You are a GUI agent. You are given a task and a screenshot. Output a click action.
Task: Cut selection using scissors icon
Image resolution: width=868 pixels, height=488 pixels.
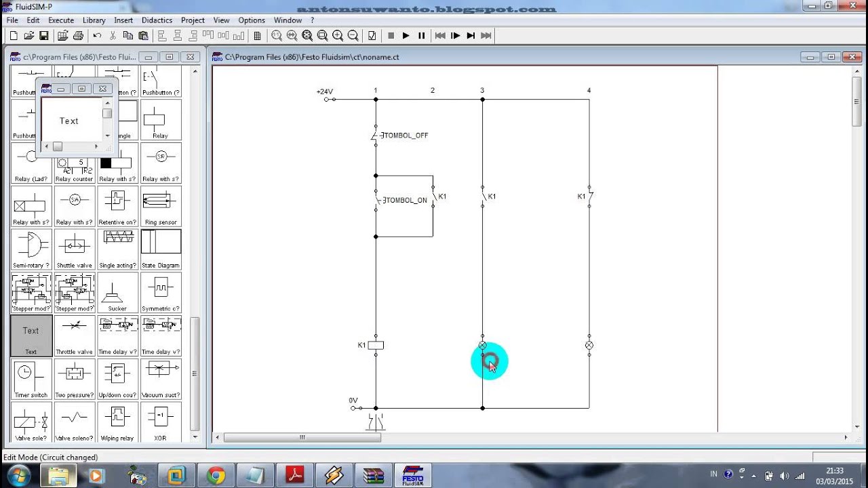click(x=113, y=35)
